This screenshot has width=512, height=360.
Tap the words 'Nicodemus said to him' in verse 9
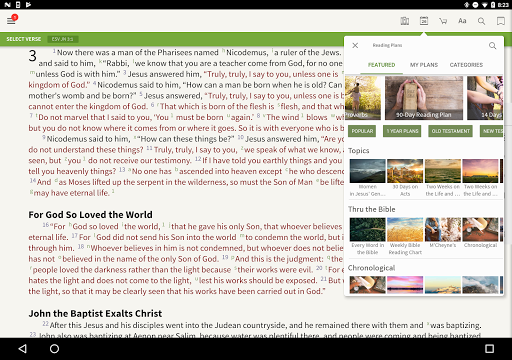tap(88, 139)
